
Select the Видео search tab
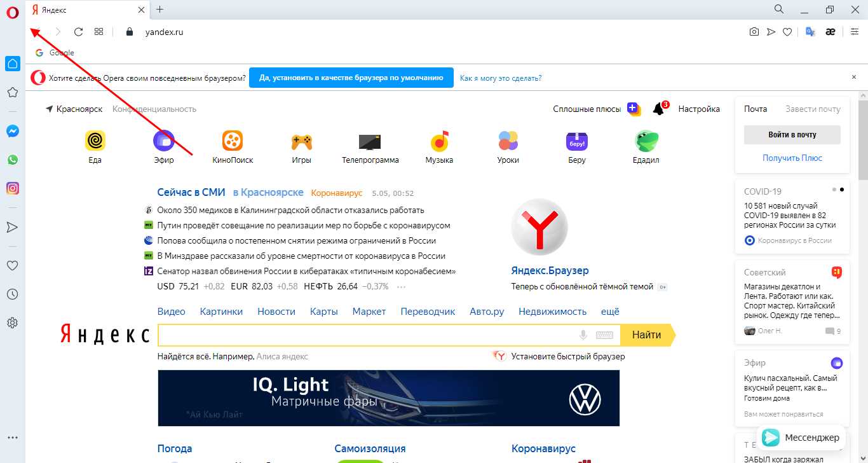click(x=172, y=312)
